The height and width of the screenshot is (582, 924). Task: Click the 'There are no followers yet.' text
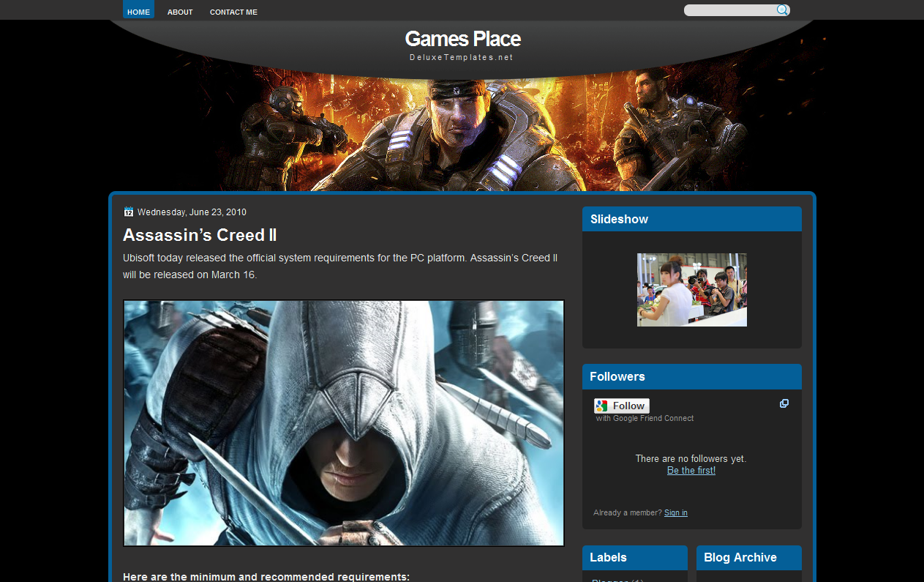click(x=691, y=458)
